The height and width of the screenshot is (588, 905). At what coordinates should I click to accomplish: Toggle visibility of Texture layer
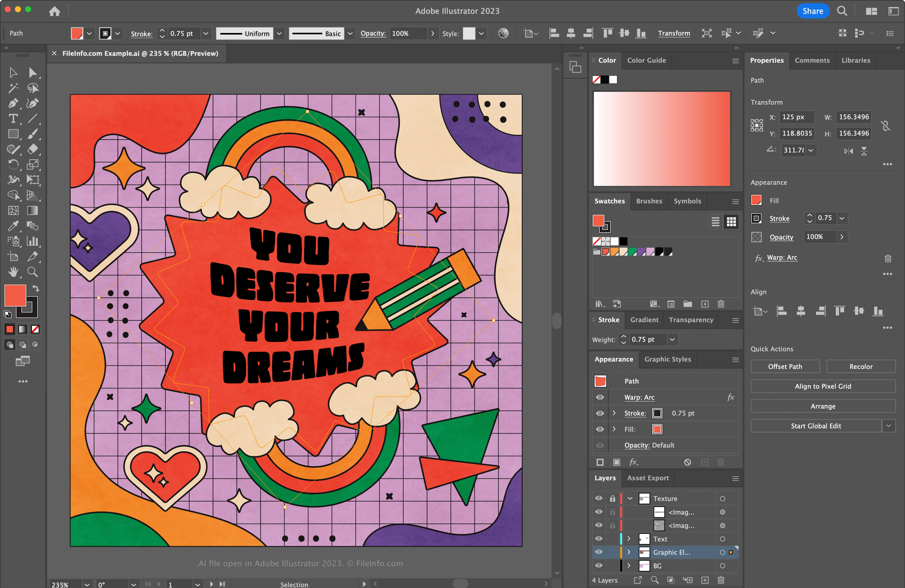[x=598, y=498]
